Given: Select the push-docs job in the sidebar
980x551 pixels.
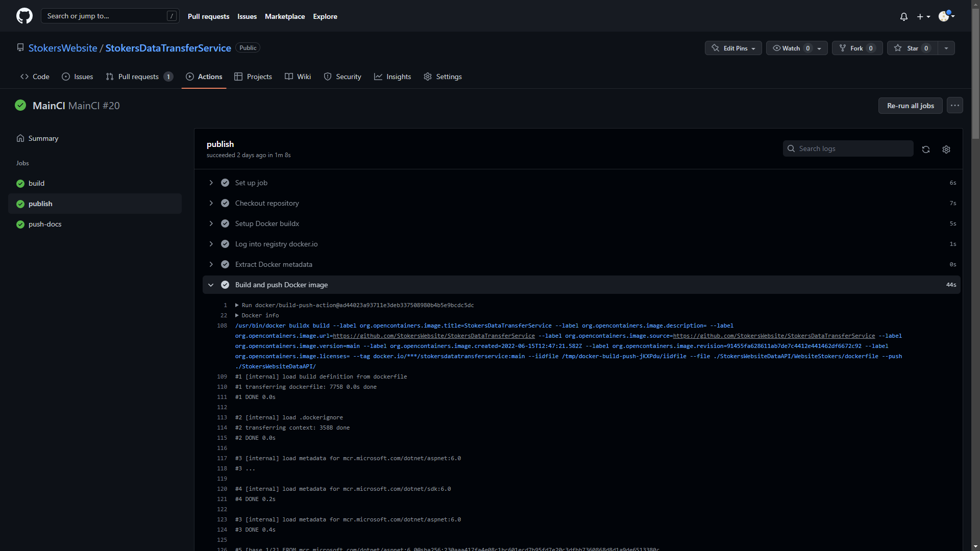Looking at the screenshot, I should [45, 224].
